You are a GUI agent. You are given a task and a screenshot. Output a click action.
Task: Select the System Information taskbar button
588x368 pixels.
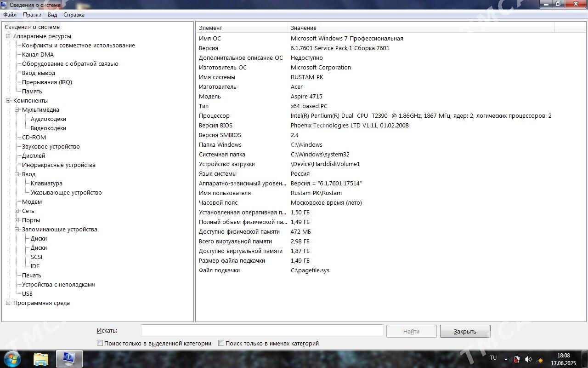coord(69,359)
